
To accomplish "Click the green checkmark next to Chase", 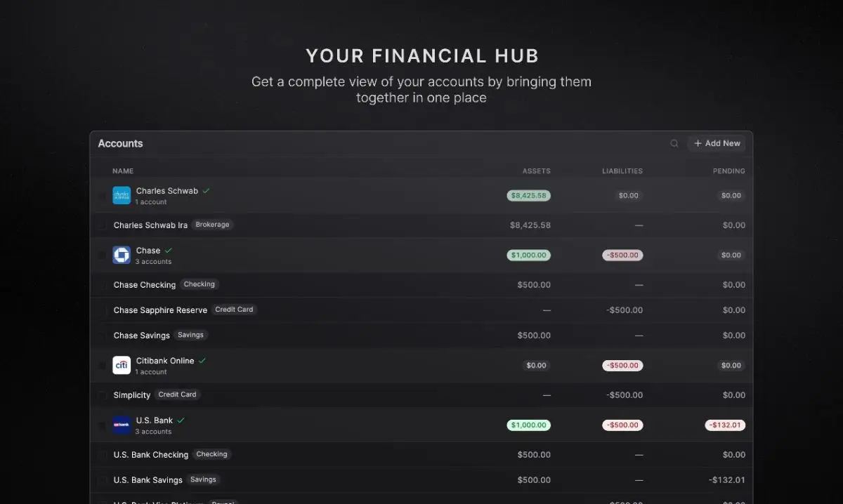I will (168, 250).
